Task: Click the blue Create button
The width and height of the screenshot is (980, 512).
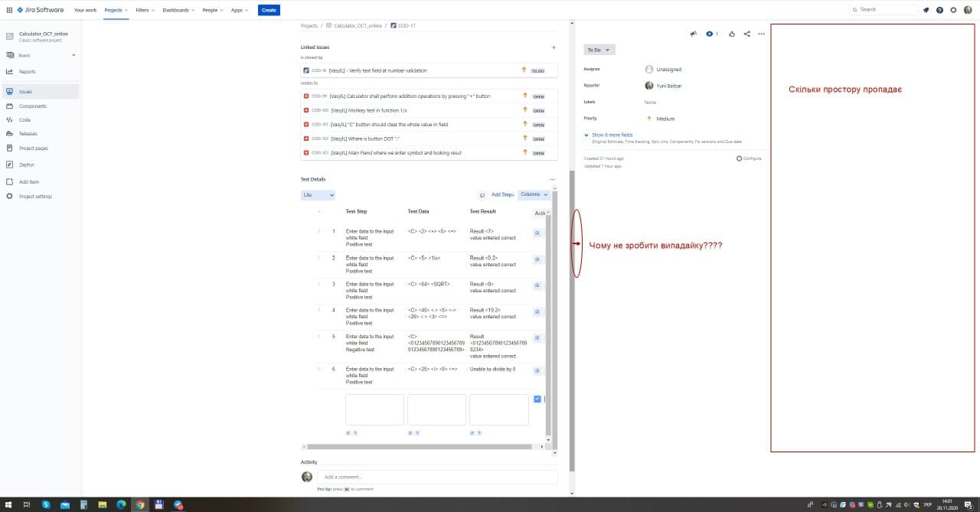Action: (269, 10)
